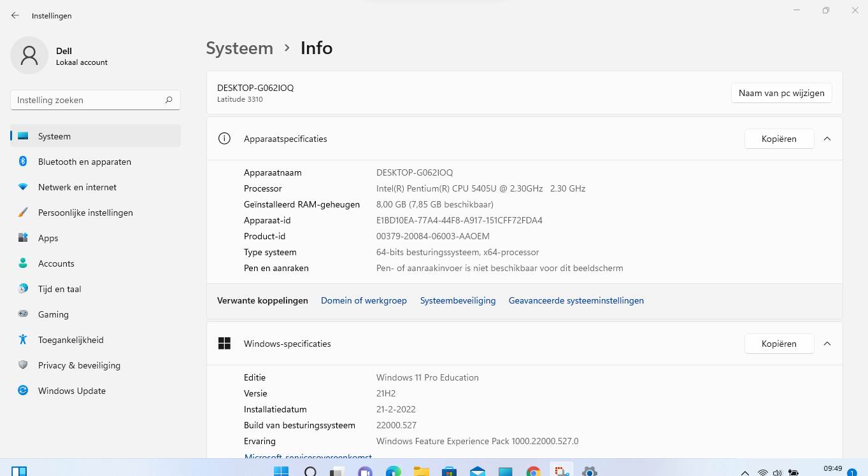Go to the Apps settings page
The width and height of the screenshot is (868, 476).
point(96,238)
